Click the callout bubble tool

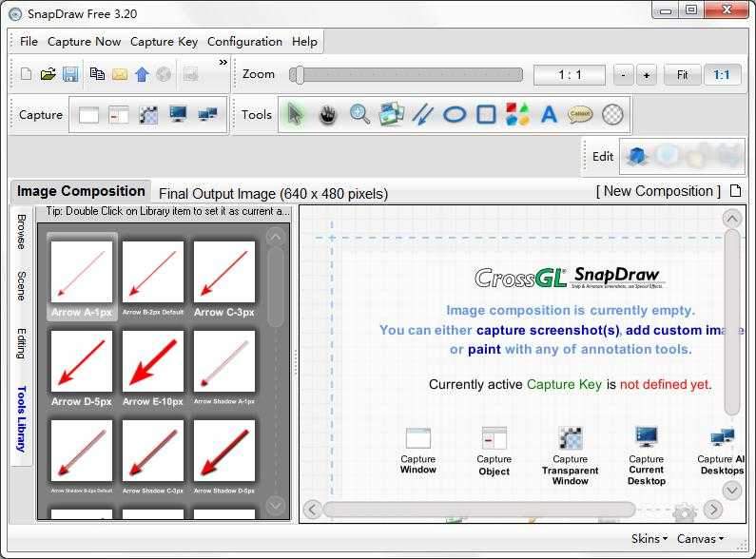[x=580, y=115]
